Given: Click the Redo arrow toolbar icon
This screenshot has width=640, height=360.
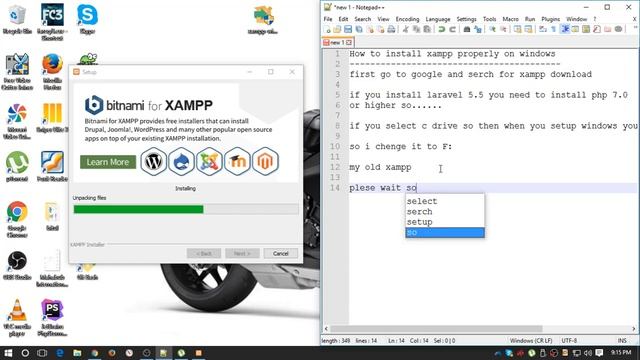Looking at the screenshot, I should click(x=453, y=29).
